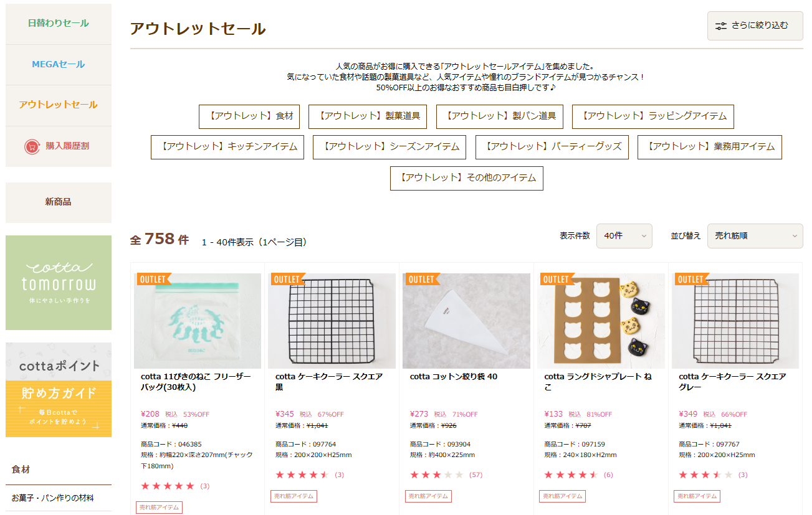Click OUTLET badge on freezer bag product

(x=153, y=279)
